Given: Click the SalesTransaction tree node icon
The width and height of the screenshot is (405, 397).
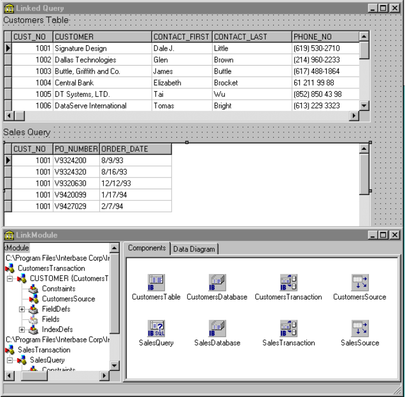Looking at the screenshot, I should pyautogui.click(x=10, y=350).
